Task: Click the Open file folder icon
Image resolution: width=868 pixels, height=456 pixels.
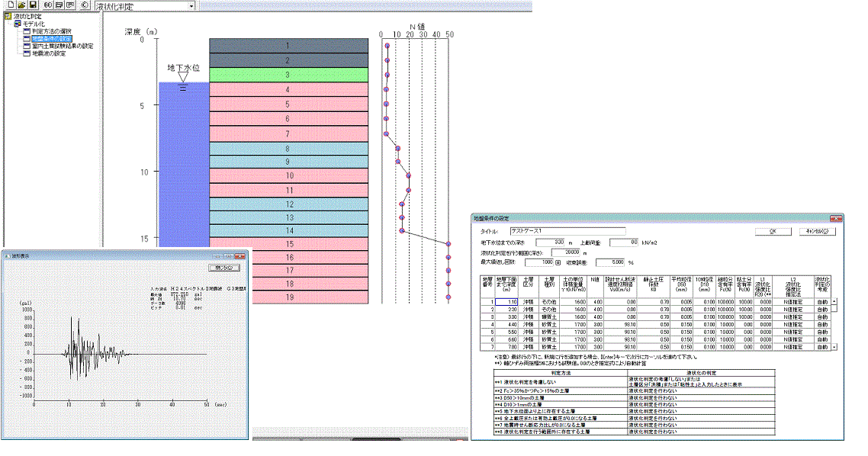Action: [20, 5]
